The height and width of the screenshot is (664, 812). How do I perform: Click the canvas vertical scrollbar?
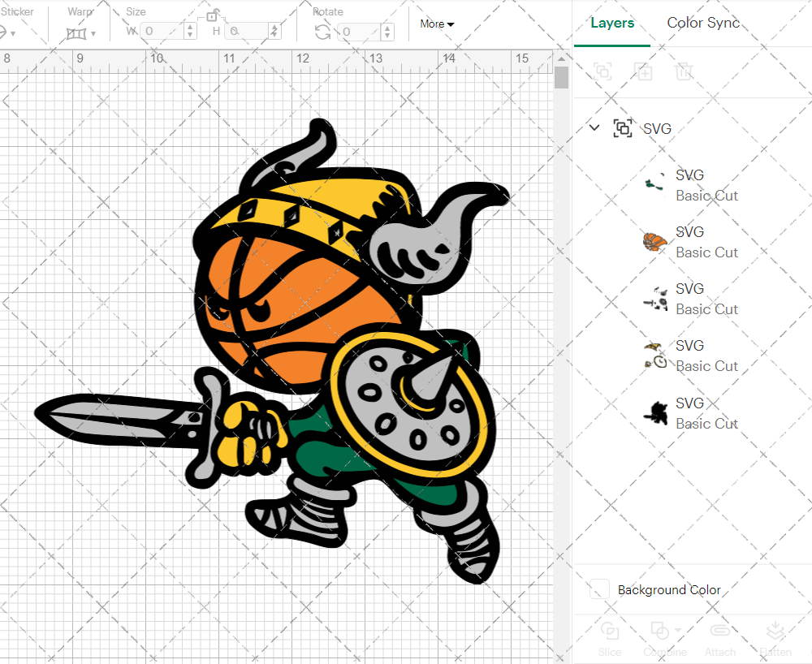coord(560,77)
